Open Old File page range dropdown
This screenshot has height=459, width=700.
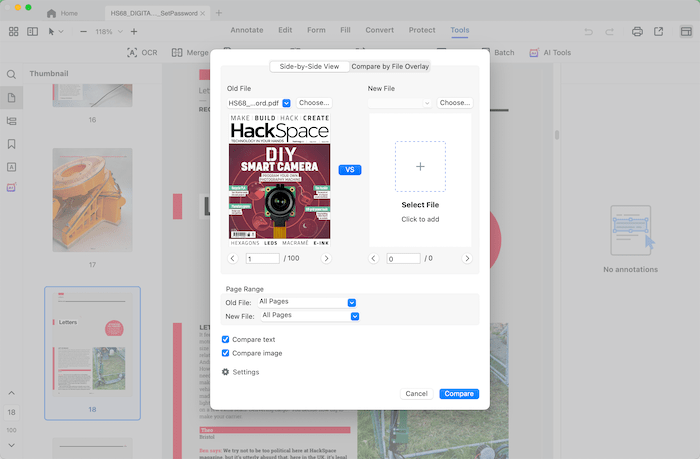pyautogui.click(x=307, y=302)
